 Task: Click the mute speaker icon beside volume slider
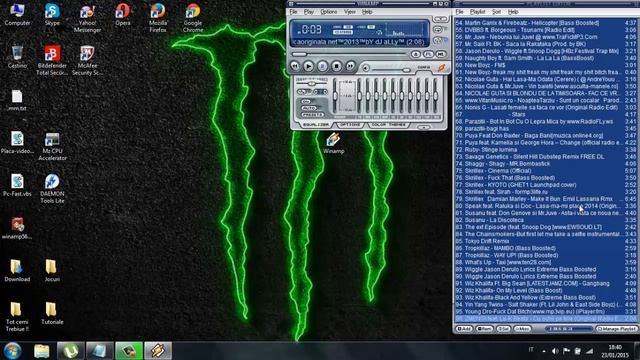pyautogui.click(x=366, y=68)
